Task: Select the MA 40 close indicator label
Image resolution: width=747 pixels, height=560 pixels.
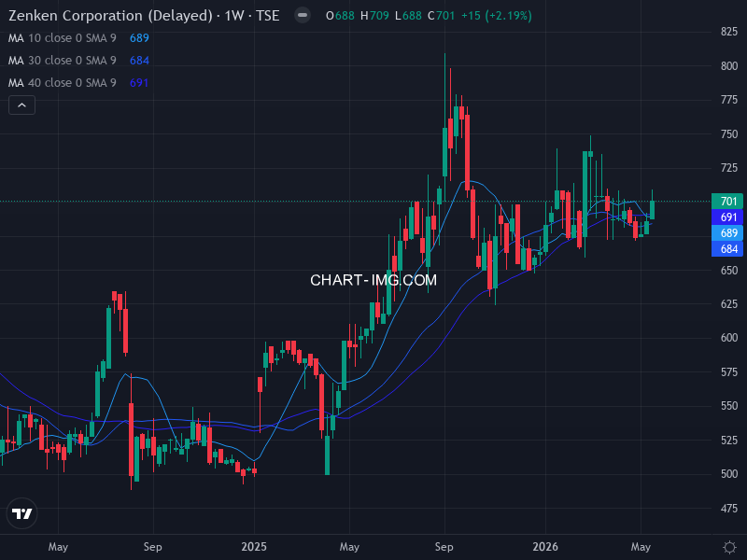Action: (63, 83)
